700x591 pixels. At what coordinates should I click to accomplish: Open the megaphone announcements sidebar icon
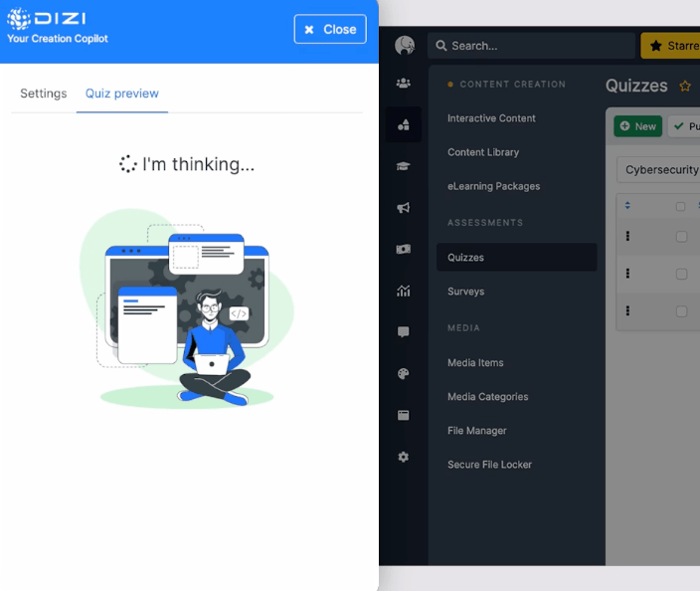point(403,208)
